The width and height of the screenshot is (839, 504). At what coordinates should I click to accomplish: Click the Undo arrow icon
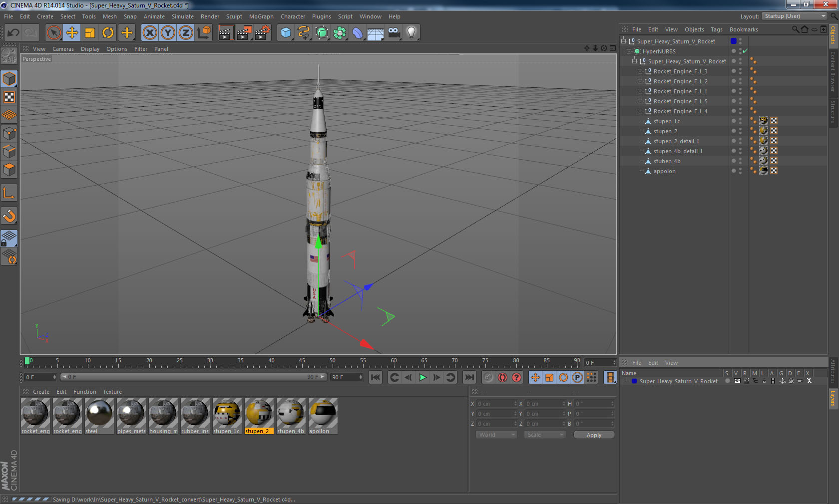13,33
